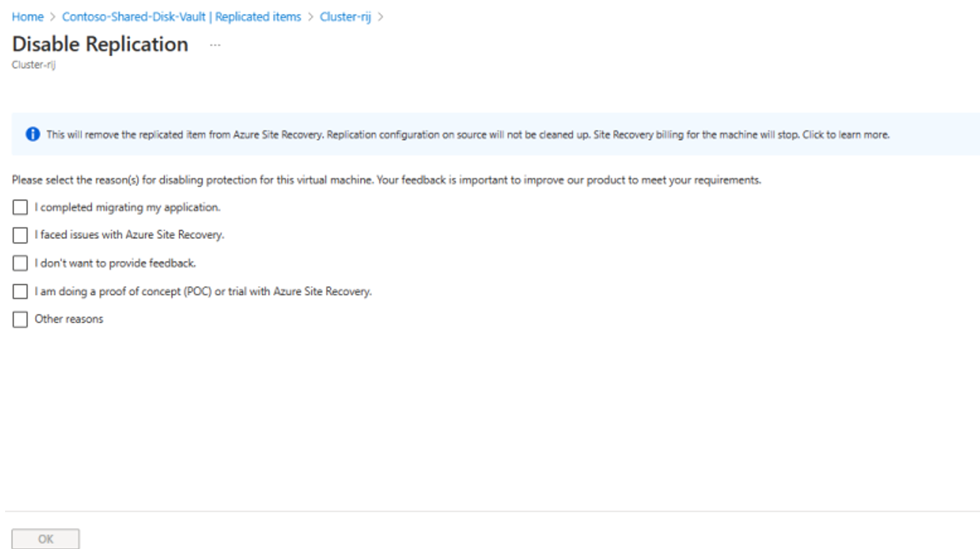Go to Cluster-rij via the breadcrumb

[x=345, y=17]
